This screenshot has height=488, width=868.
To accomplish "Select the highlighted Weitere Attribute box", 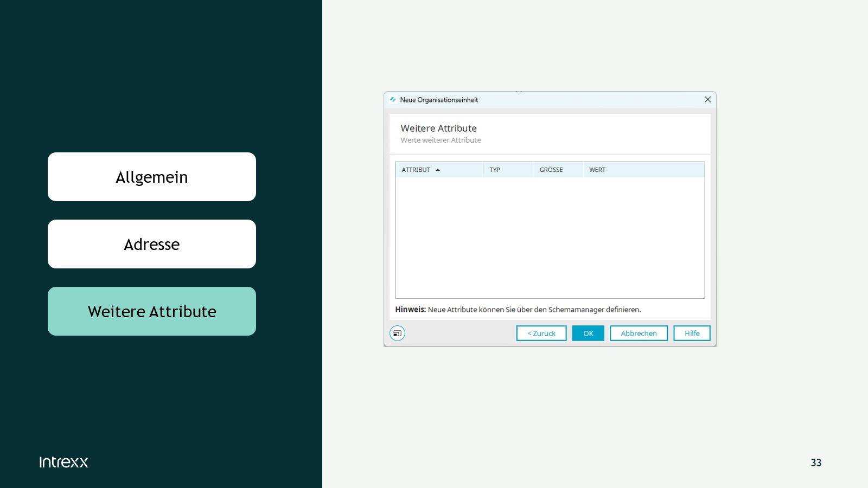I will click(x=152, y=311).
